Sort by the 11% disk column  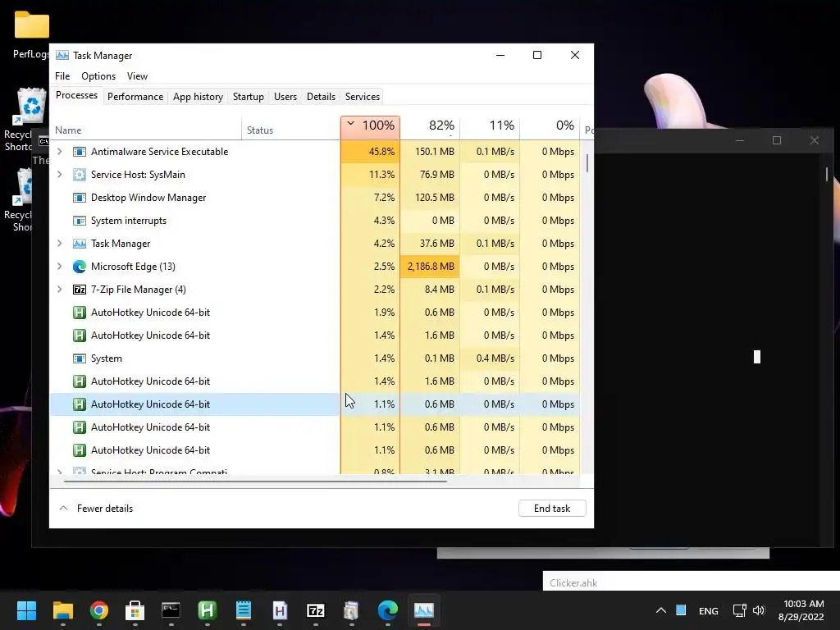click(x=490, y=127)
